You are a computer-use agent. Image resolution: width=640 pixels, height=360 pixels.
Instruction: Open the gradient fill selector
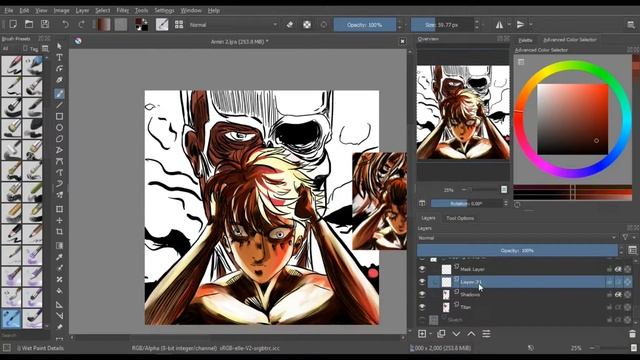(104, 24)
